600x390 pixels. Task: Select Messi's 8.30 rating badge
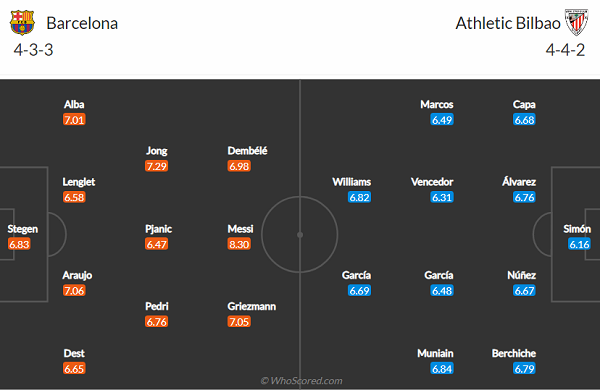click(239, 244)
